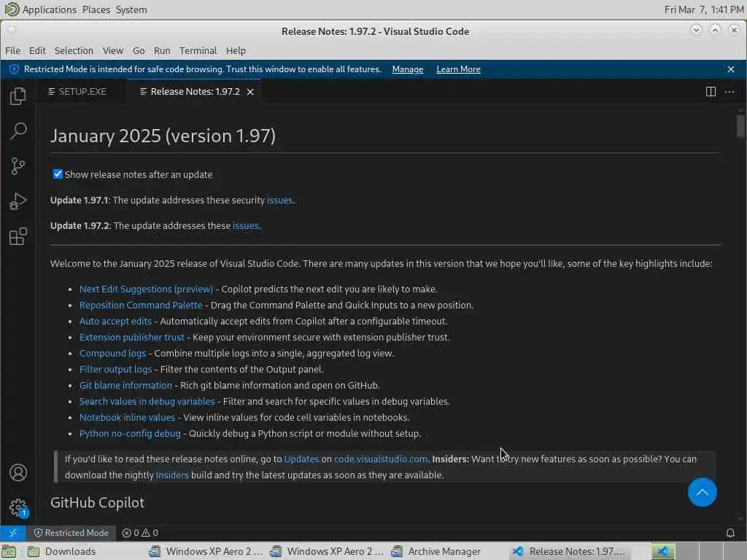Open the Terminal menu
Viewport: 747px width, 560px height.
[x=198, y=50]
